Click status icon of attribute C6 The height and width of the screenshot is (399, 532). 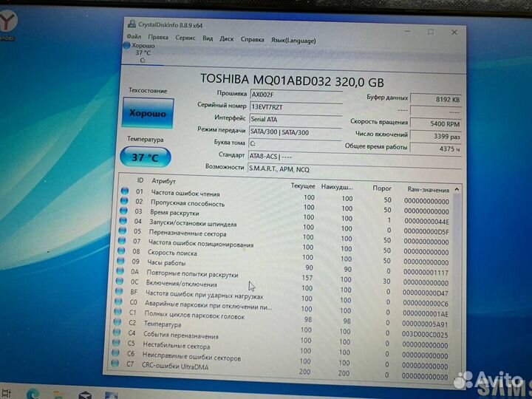click(x=115, y=353)
